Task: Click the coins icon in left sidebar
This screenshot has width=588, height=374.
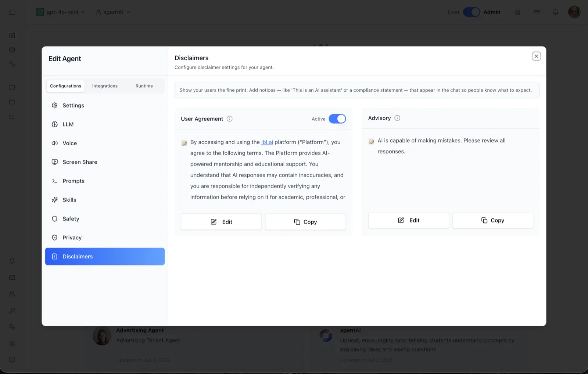Action: 12,327
